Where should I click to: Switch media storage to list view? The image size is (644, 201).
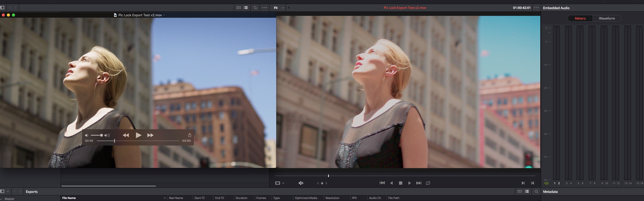point(246,8)
